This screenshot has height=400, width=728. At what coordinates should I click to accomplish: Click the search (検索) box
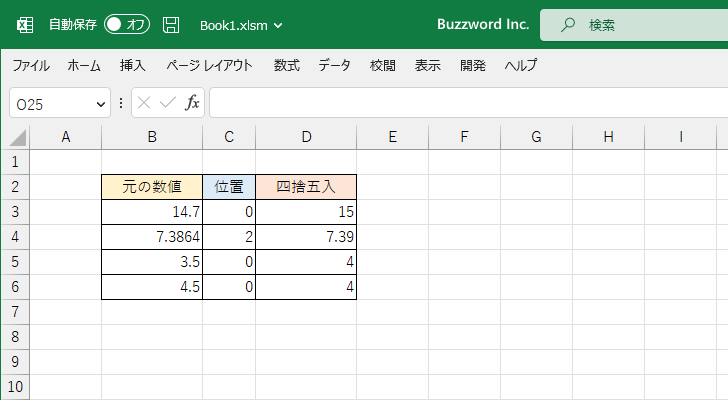coord(634,25)
